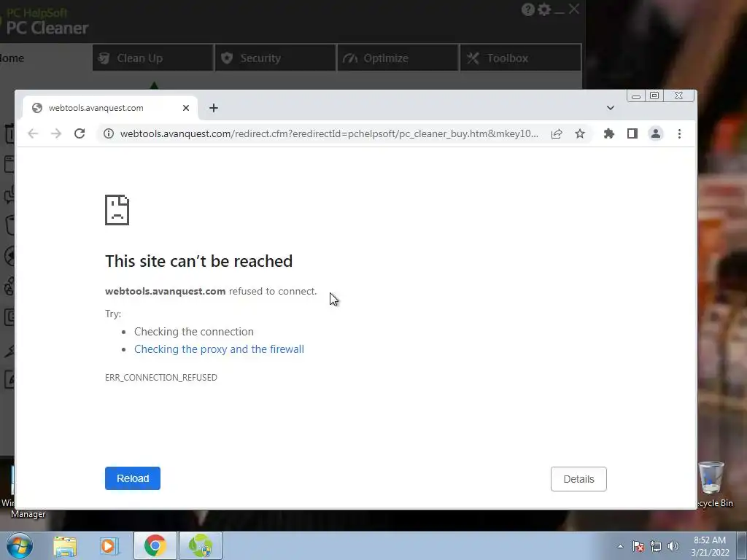This screenshot has width=747, height=560.
Task: Open the Optimize tab in PC Cleaner
Action: coord(398,58)
